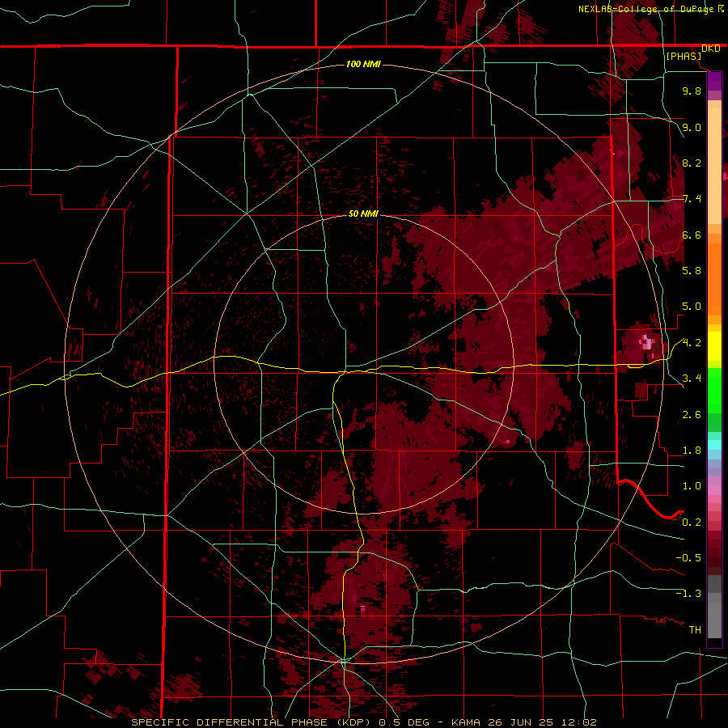Click the 7.4 legend value
728x728 pixels.
tap(692, 199)
